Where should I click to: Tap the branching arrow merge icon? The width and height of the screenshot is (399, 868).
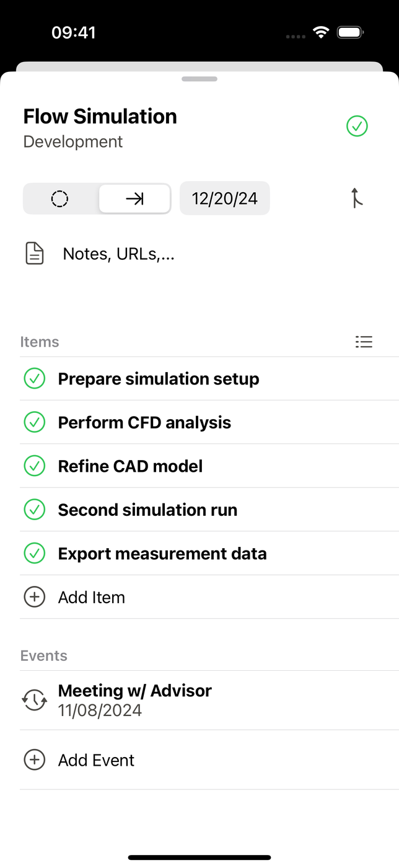click(x=356, y=198)
